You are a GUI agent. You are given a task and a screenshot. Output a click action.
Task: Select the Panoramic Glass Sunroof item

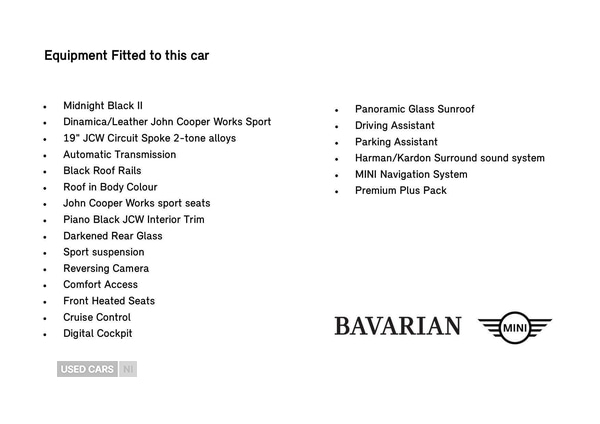[x=415, y=109]
